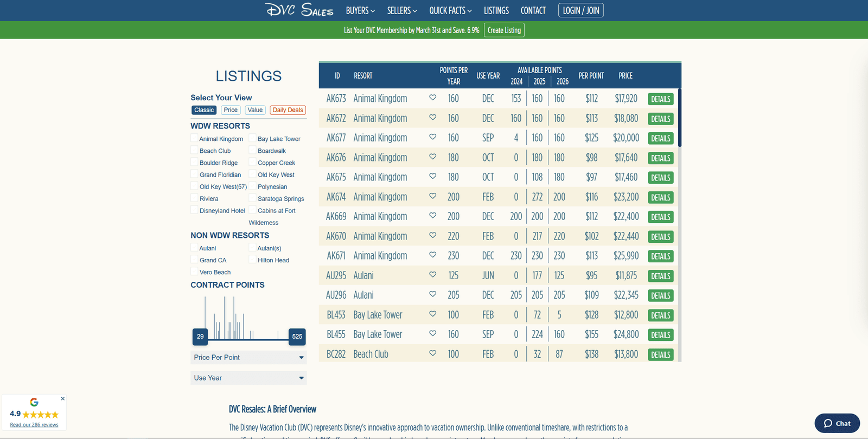Favorite listing AK674 with heart icon

coord(433,196)
